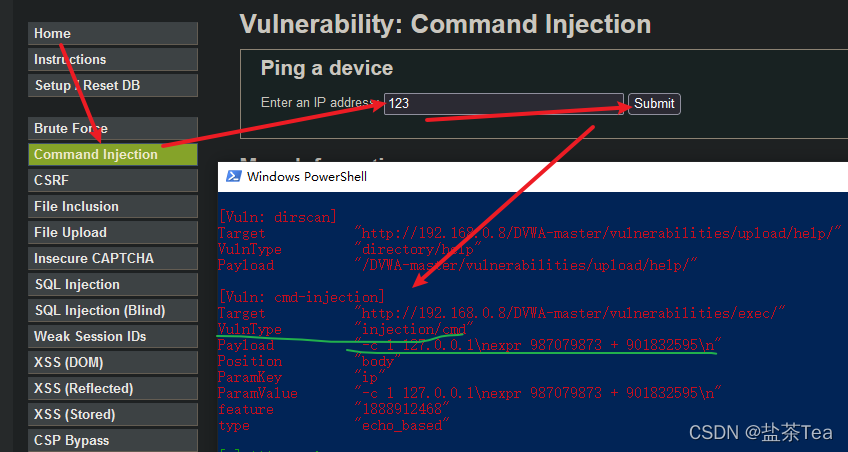
Task: Open the SQL Injection page
Action: pyautogui.click(x=113, y=284)
